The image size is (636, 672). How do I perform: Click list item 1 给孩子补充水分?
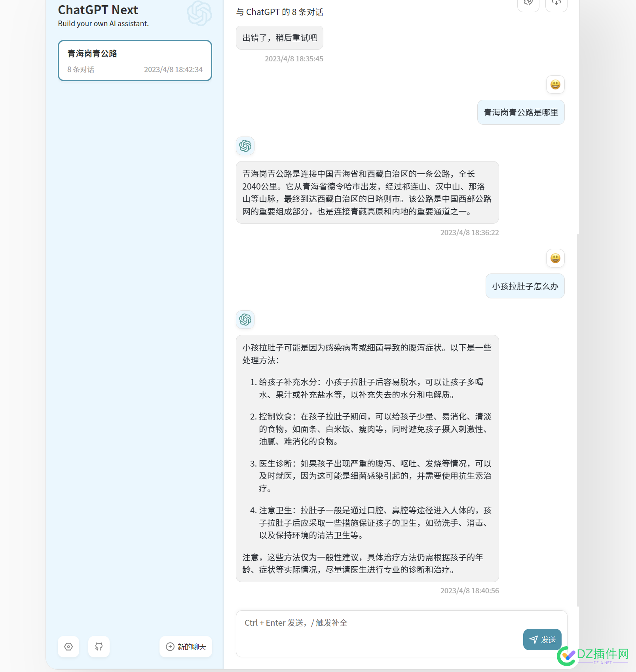click(x=371, y=388)
